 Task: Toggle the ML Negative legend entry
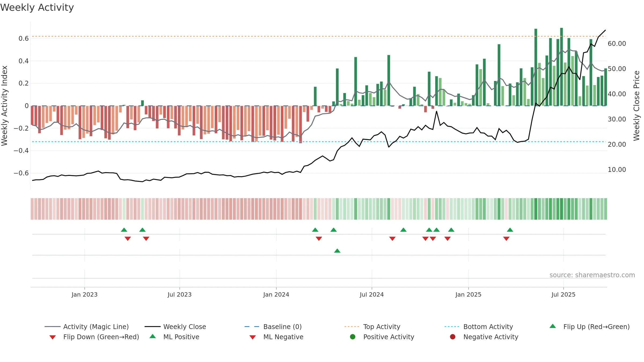point(276,337)
